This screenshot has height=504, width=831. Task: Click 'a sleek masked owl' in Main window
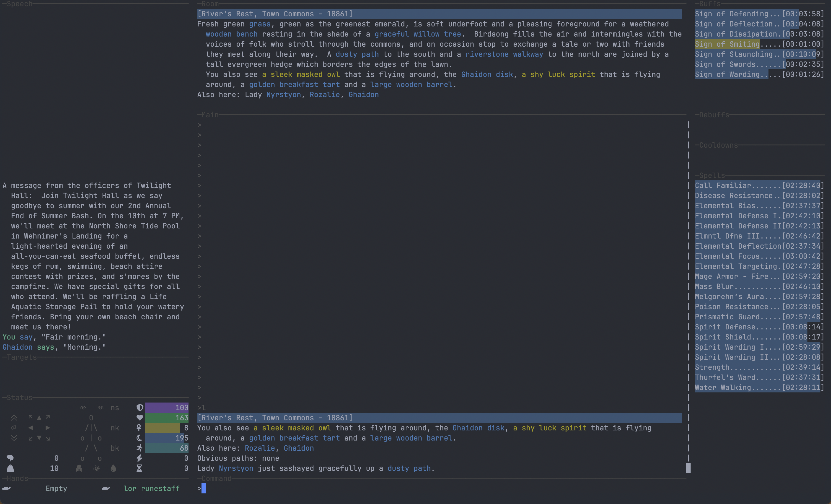pyautogui.click(x=292, y=428)
